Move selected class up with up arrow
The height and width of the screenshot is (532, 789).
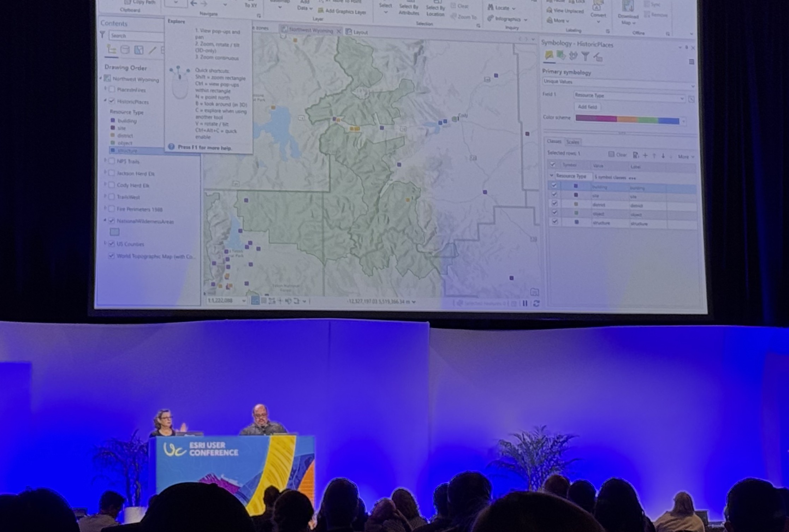654,156
